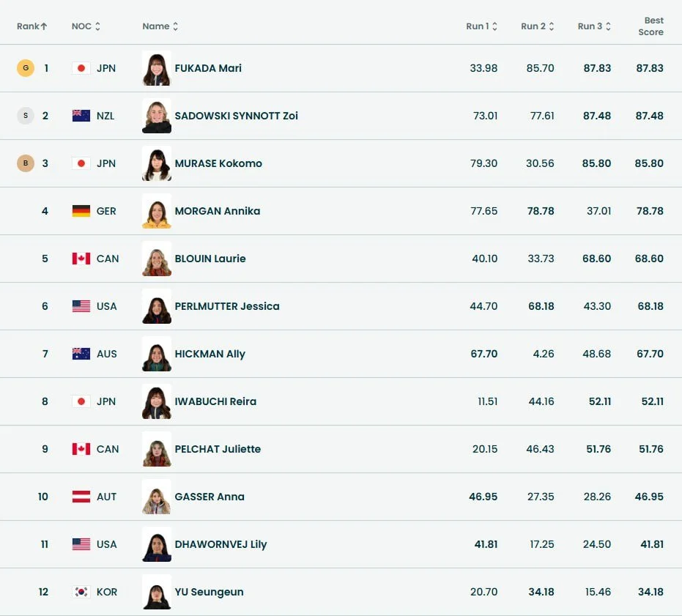The image size is (682, 616).
Task: Sort results by Run 2 scores
Action: [537, 26]
